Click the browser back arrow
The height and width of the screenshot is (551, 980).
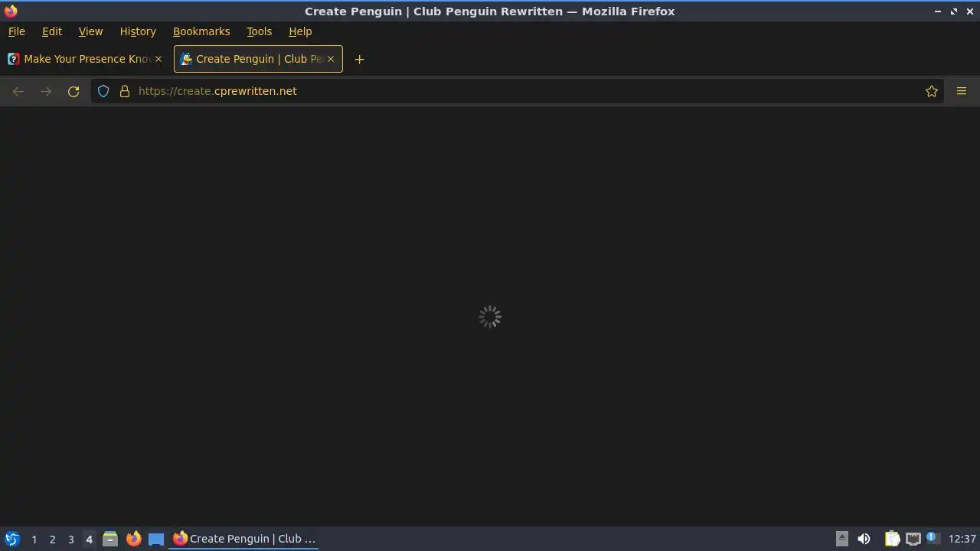[x=18, y=91]
